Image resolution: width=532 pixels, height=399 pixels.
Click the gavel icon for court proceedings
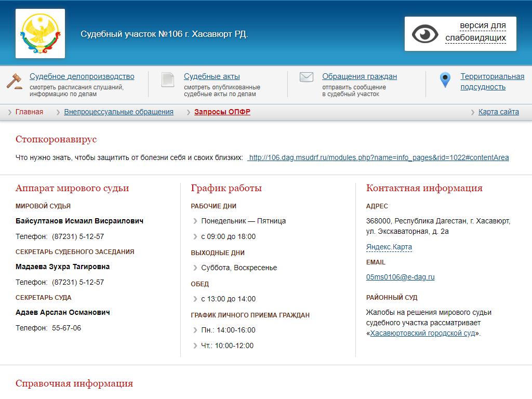point(15,81)
